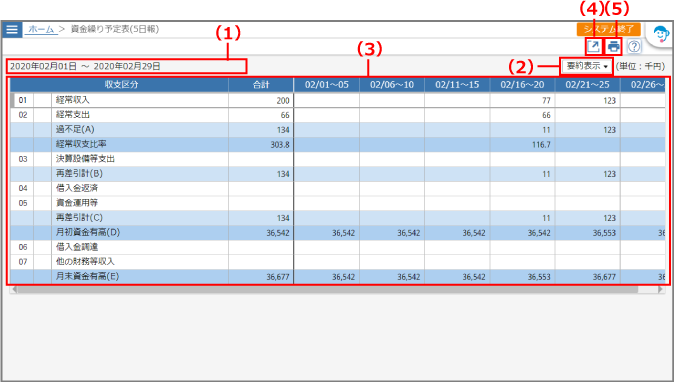Select the 月初資金有高(D) row
The width and height of the screenshot is (674, 382).
(x=338, y=232)
